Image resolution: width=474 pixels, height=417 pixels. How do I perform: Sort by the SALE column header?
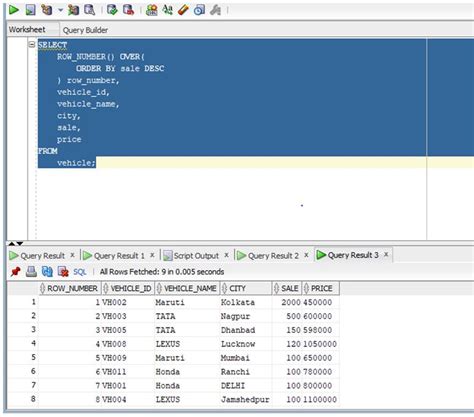287,288
